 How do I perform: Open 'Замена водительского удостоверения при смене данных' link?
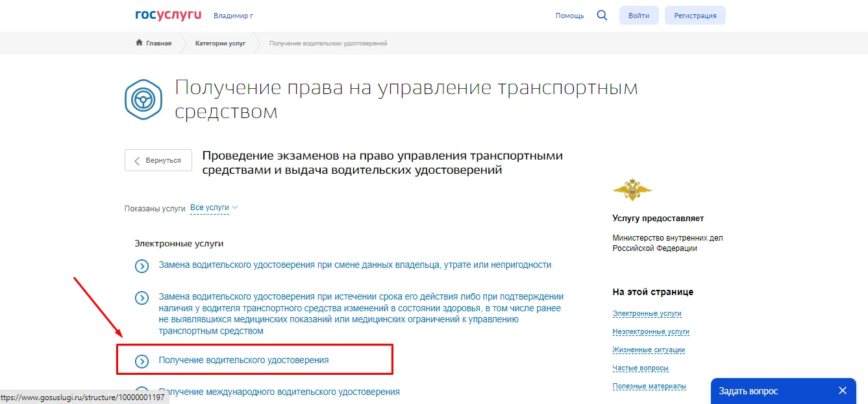355,265
